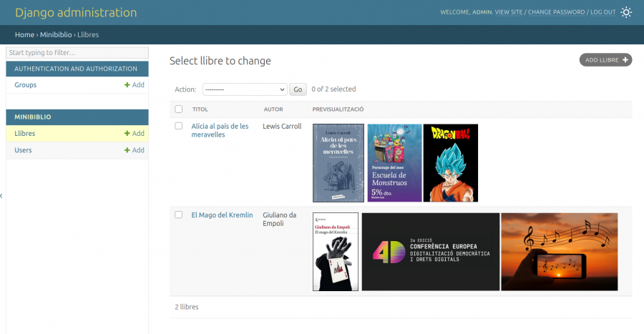This screenshot has width=644, height=334.
Task: Tick the select-all checkbox in table header
Action: pos(178,109)
